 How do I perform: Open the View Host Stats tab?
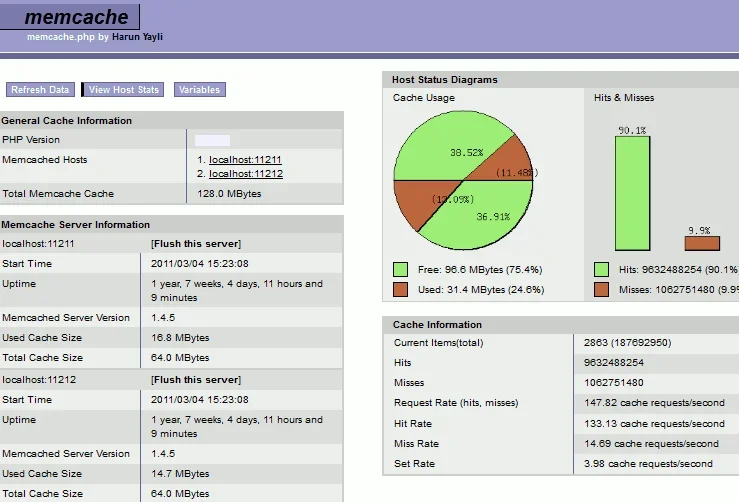123,90
